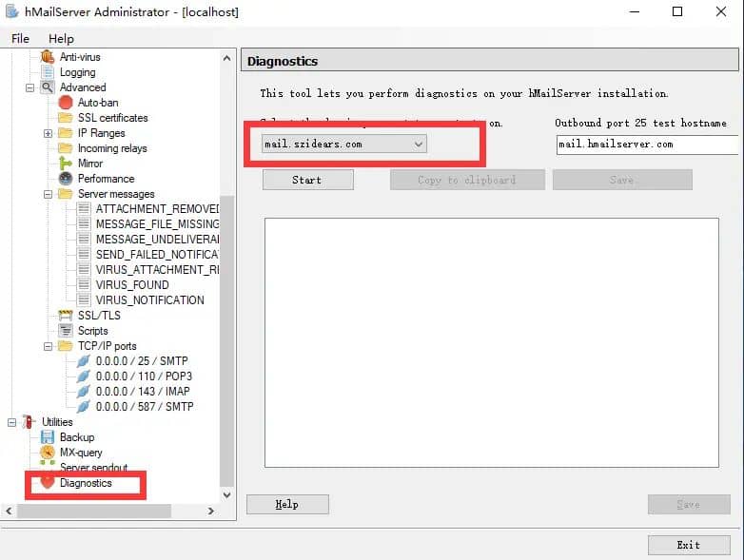Collapse the Advanced tree node

(29, 87)
